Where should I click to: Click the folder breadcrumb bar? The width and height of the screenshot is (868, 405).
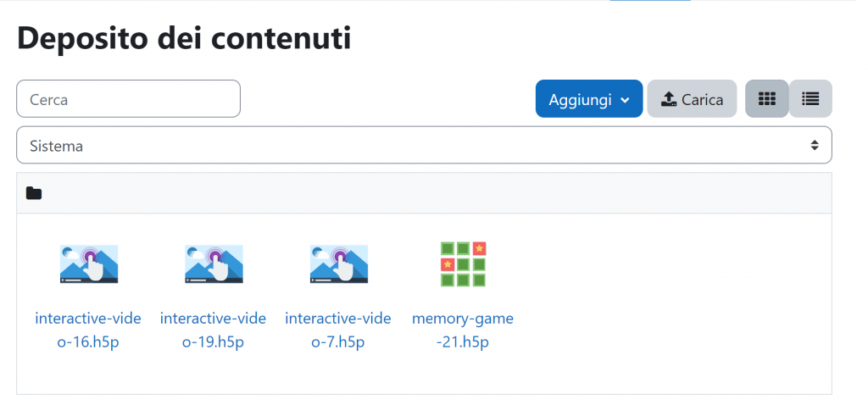(424, 193)
